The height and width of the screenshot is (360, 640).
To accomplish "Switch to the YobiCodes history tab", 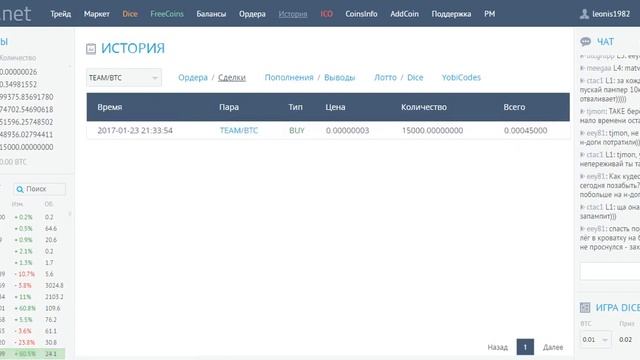I will coord(461,78).
